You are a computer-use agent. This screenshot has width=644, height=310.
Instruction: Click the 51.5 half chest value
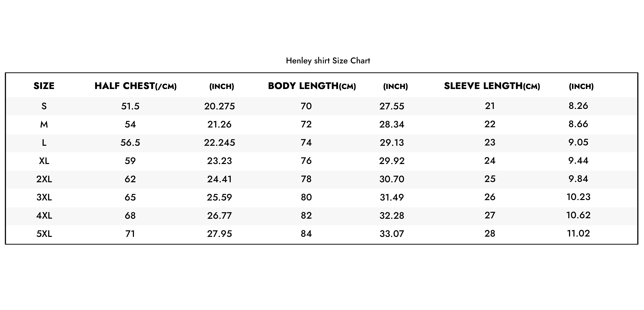pyautogui.click(x=130, y=106)
